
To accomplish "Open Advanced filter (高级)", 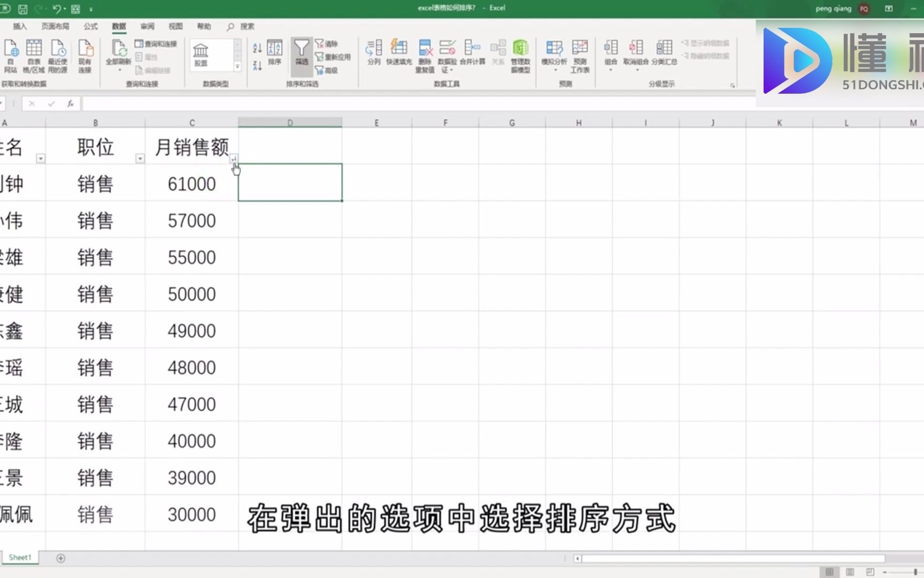I will click(x=327, y=70).
